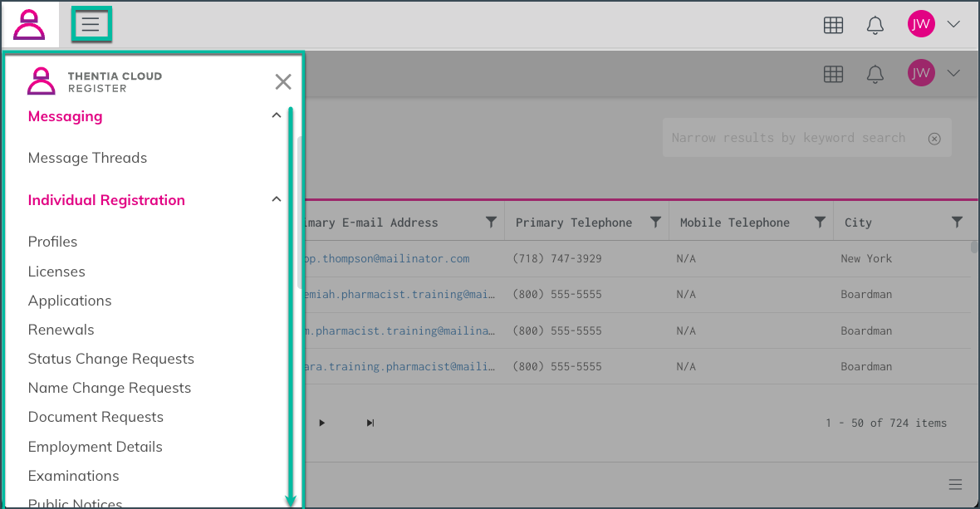Viewport: 980px width, 509px height.
Task: Open Profiles menu item
Action: (52, 242)
